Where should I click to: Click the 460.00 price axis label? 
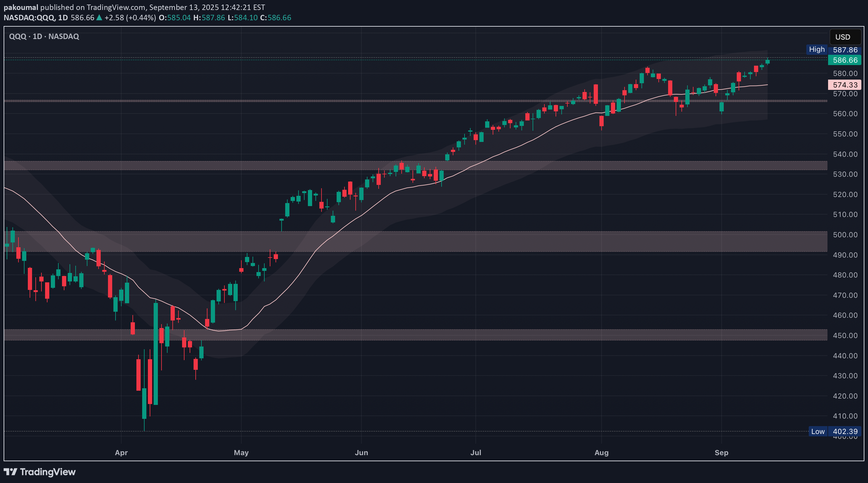pos(845,315)
